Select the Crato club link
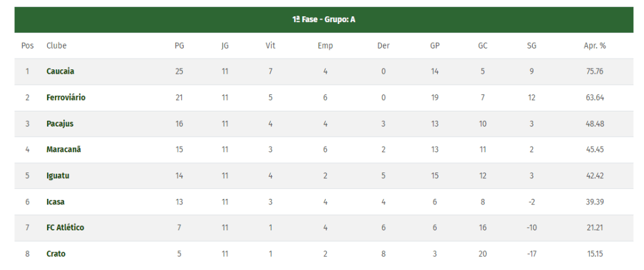Viewport: 644px width, 270px height. click(56, 254)
